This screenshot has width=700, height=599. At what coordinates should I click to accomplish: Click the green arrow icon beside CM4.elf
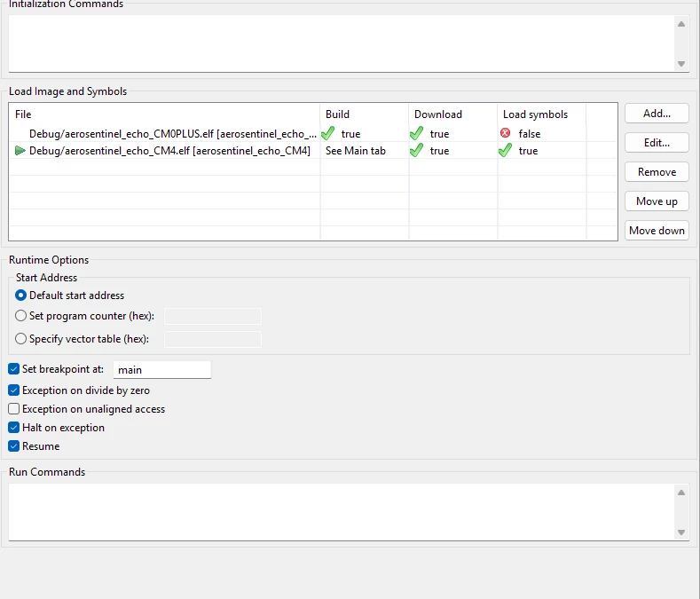click(x=20, y=151)
